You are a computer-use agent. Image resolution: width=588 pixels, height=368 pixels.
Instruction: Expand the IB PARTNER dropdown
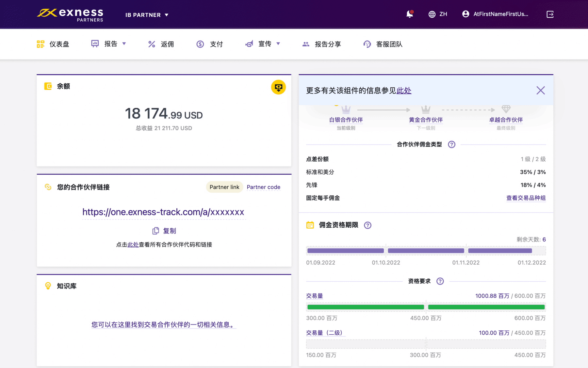[x=147, y=15]
